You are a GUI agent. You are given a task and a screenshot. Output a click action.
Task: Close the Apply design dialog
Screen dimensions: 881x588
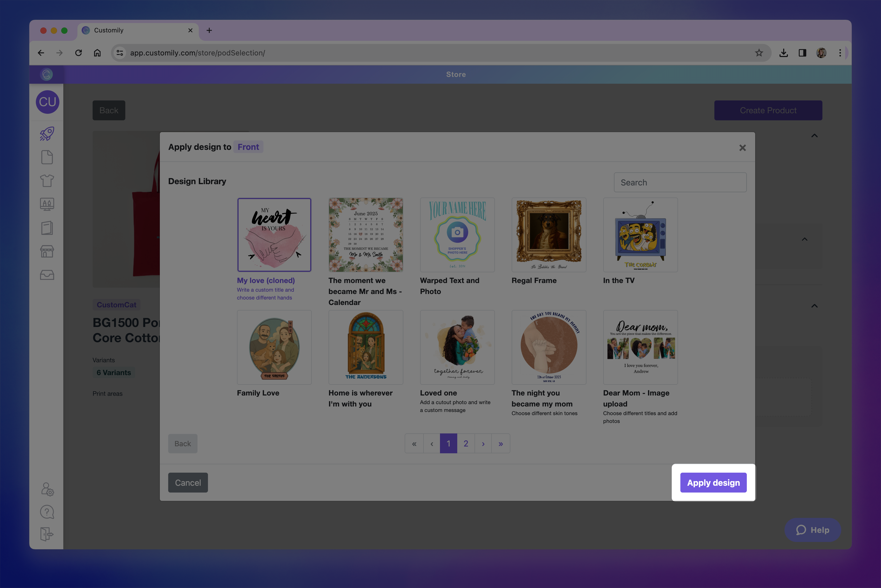coord(742,148)
